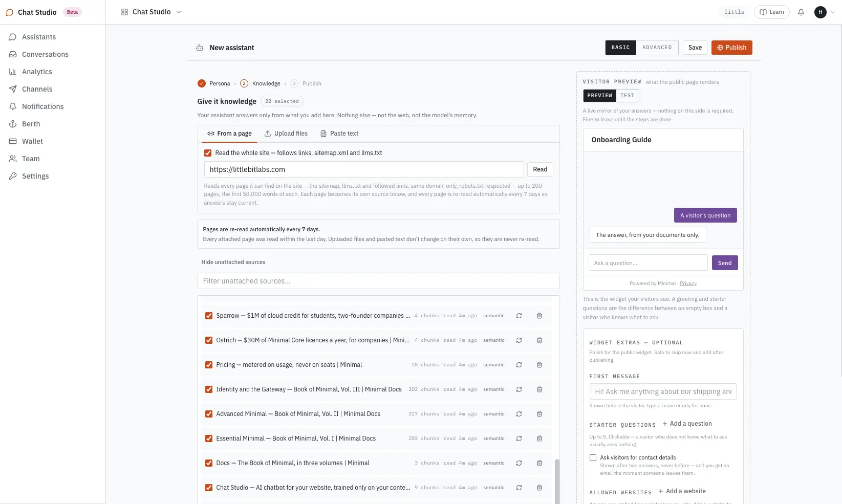Click Read next to the URL
842x504 pixels.
(540, 169)
